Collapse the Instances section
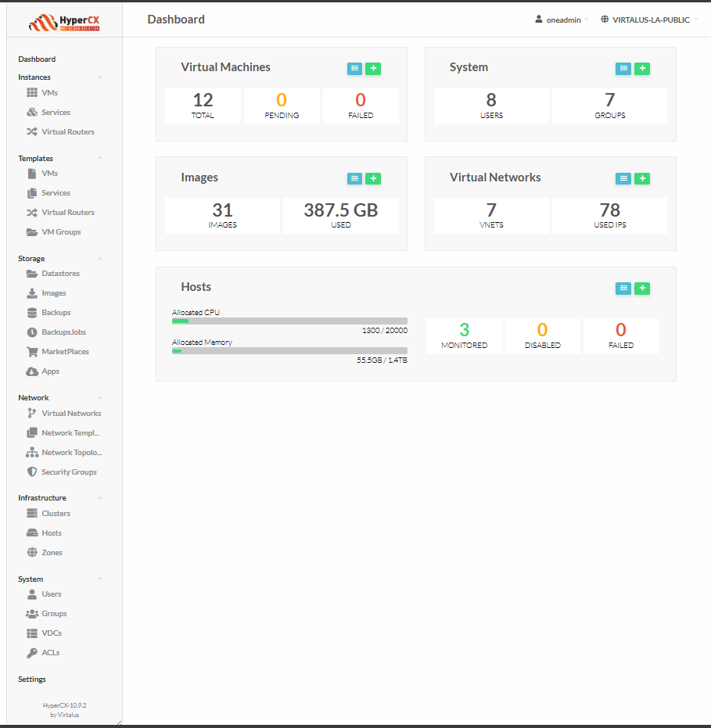This screenshot has width=711, height=728. 100,77
